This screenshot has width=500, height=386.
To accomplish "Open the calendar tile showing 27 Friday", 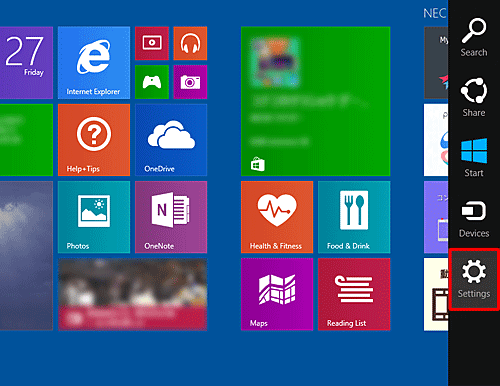I will (26, 63).
